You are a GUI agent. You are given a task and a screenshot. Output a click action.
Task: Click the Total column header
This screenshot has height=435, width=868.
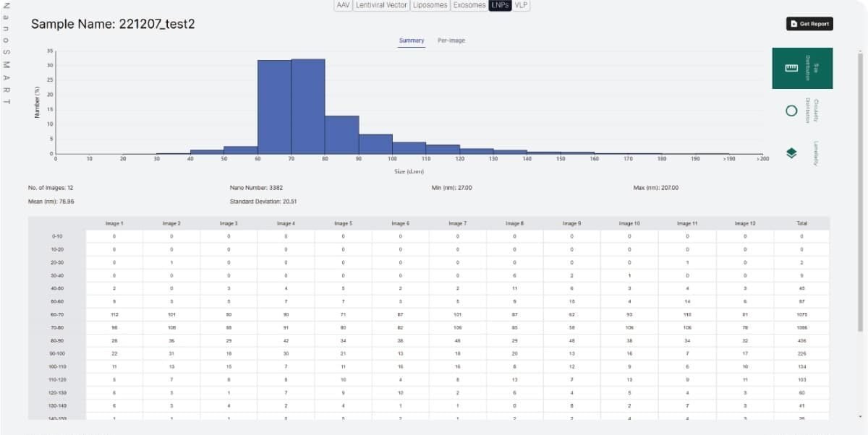click(x=801, y=223)
